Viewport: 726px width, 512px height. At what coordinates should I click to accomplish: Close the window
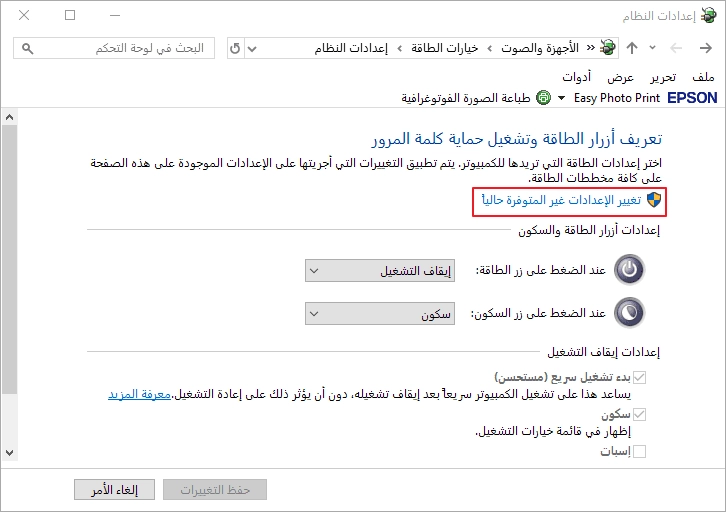24,15
